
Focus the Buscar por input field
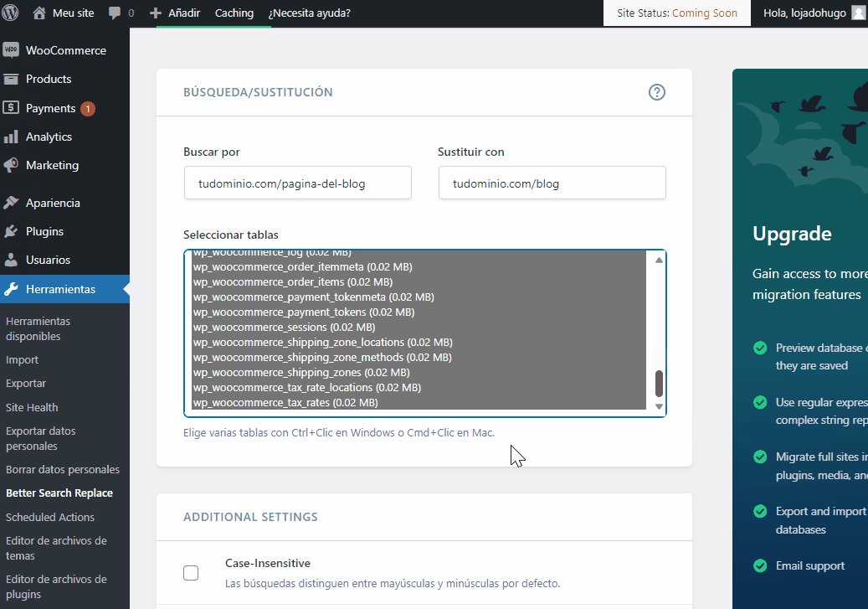click(298, 183)
